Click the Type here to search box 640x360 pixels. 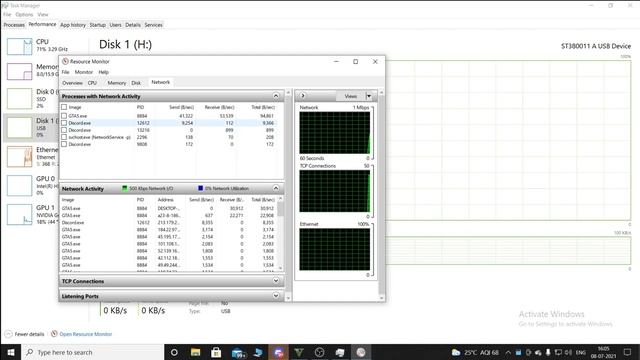pyautogui.click(x=92, y=352)
